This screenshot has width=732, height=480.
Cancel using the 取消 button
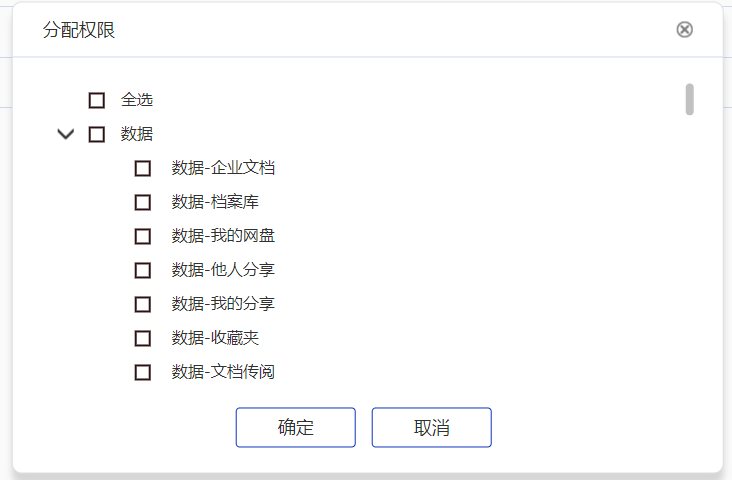click(x=431, y=427)
